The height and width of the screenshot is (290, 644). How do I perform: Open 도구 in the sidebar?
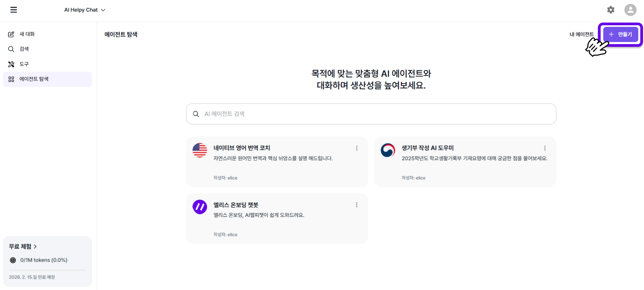24,64
